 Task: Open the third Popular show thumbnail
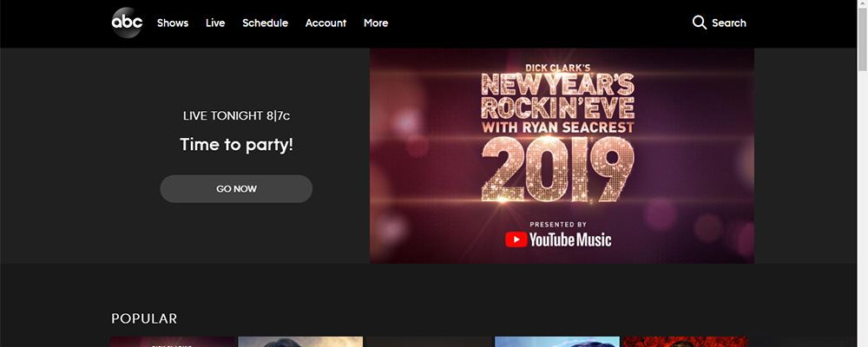point(429,342)
